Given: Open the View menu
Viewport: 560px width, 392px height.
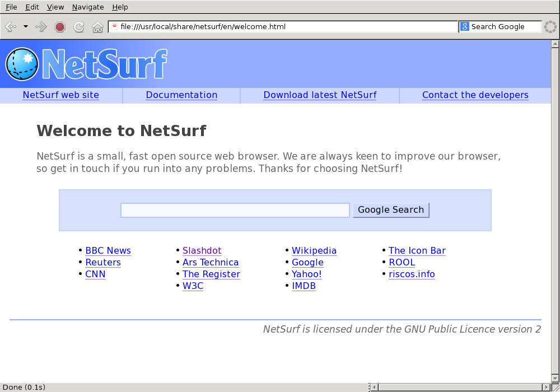Looking at the screenshot, I should [x=55, y=7].
